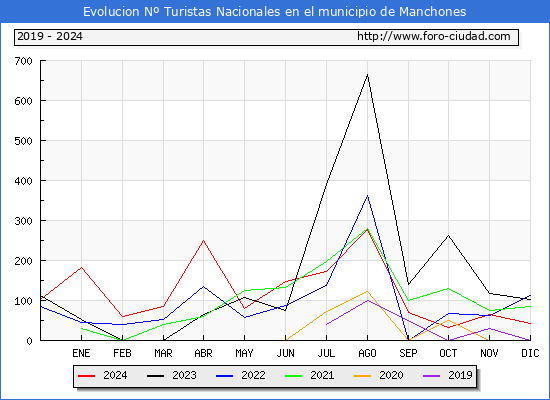Viewport: 550px width, 400px height.
Task: Click the 600 value on the y-axis
Action: point(24,101)
